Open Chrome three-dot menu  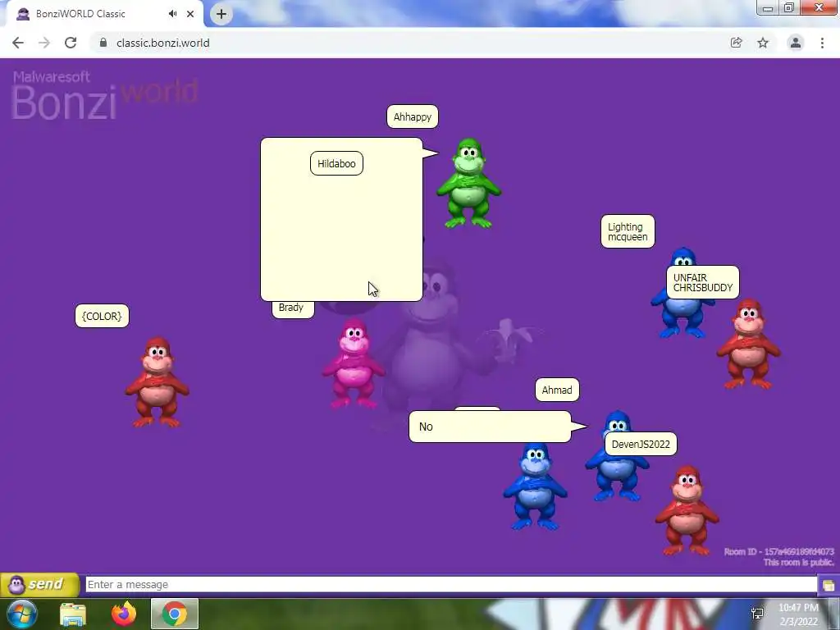tap(822, 43)
